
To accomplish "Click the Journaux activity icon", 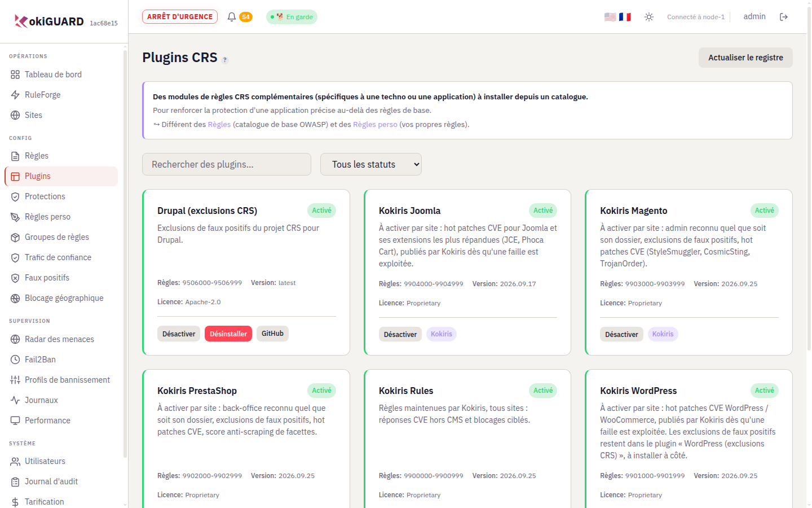I will click(x=15, y=400).
